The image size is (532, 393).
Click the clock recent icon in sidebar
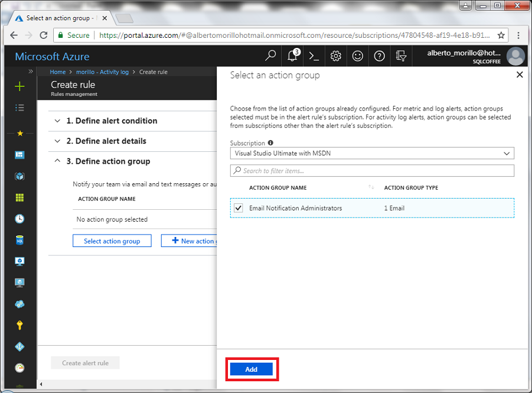[19, 219]
